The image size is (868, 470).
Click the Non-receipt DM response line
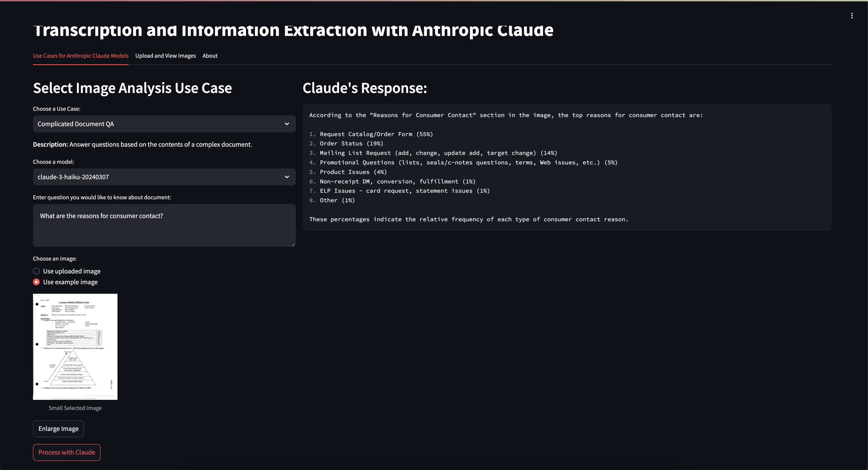(398, 181)
